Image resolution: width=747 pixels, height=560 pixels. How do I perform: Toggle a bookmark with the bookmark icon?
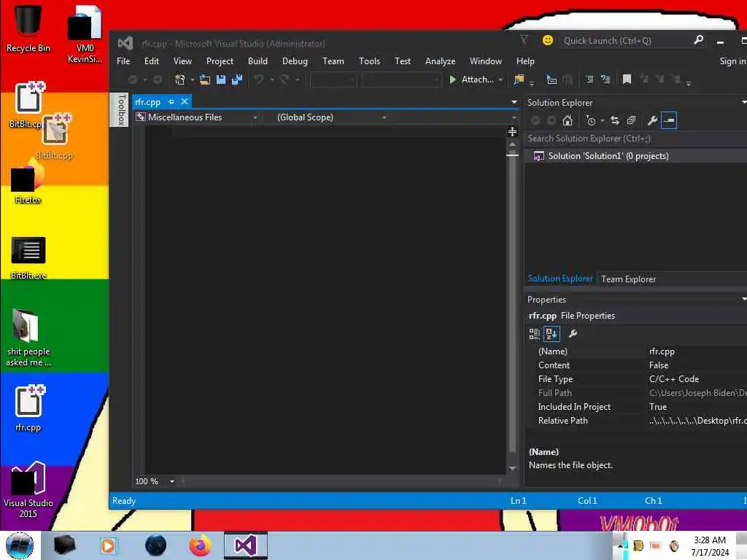click(x=627, y=79)
